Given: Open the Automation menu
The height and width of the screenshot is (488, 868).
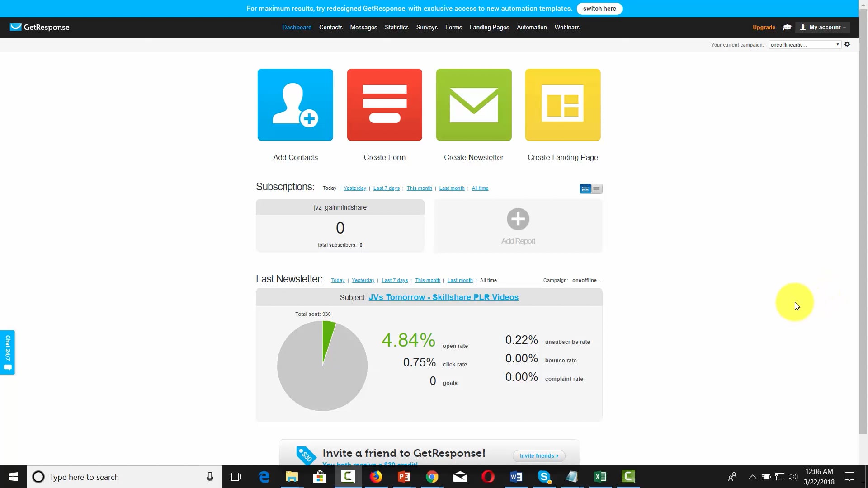Looking at the screenshot, I should (532, 28).
